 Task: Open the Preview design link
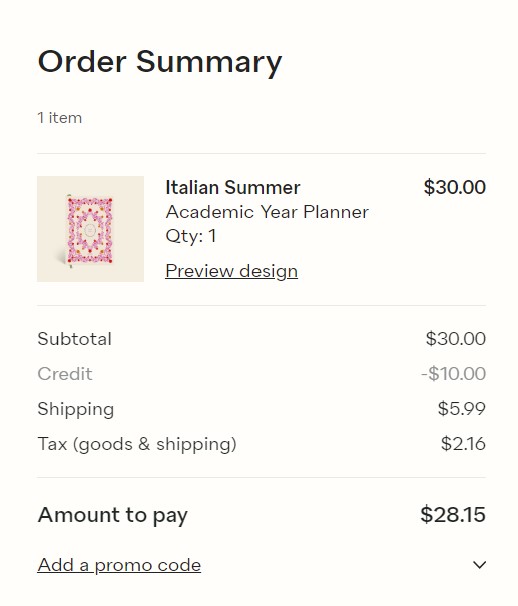coord(232,271)
